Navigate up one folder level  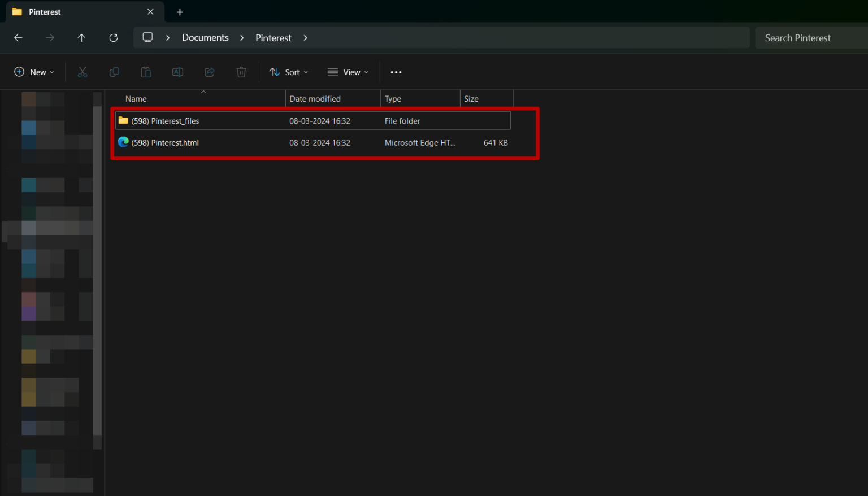(x=81, y=38)
